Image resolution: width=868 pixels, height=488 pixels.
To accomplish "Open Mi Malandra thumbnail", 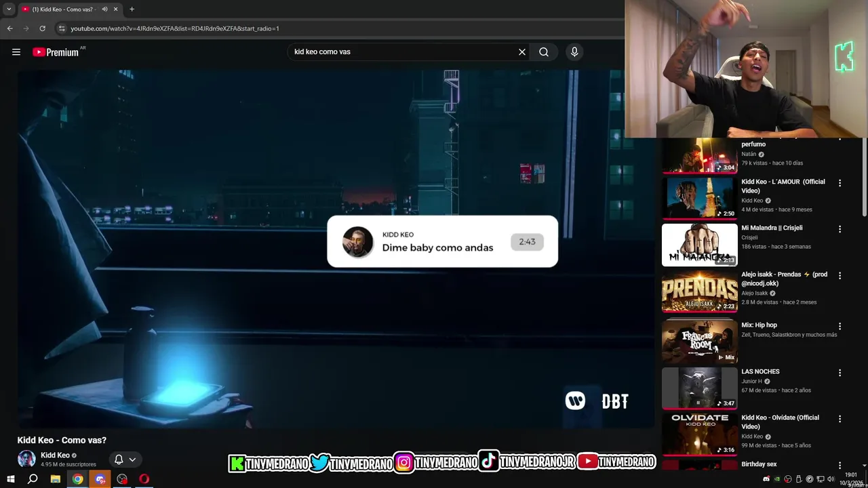I will point(699,245).
